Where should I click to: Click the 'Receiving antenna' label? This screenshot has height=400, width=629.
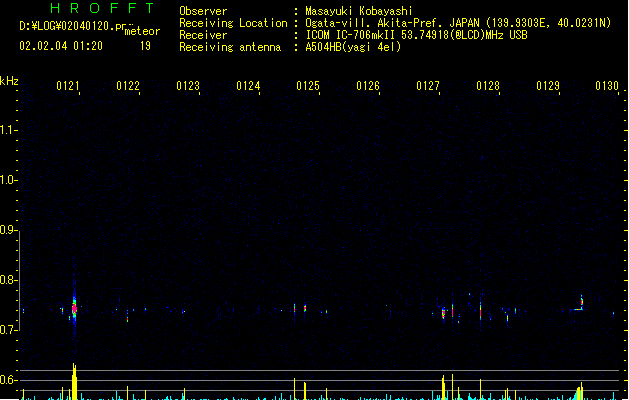click(230, 47)
